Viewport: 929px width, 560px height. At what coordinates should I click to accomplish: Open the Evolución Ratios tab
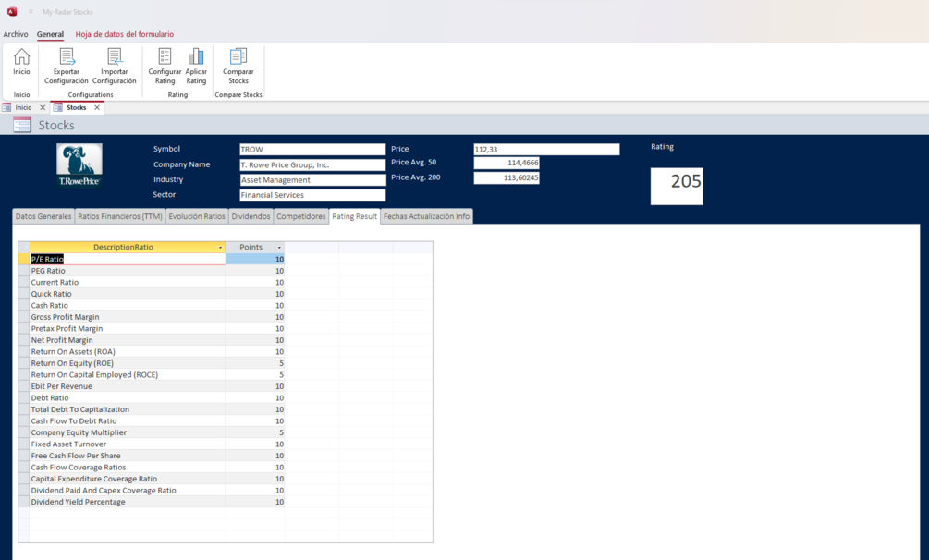197,216
